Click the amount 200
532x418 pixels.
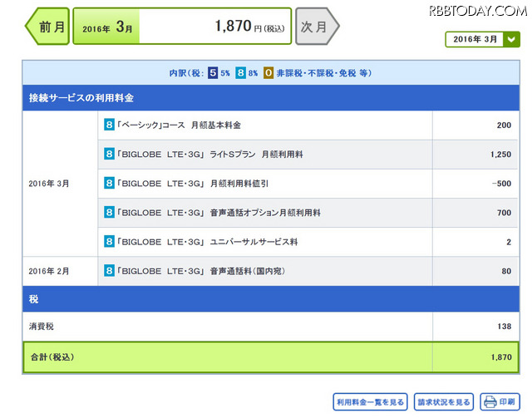click(504, 125)
